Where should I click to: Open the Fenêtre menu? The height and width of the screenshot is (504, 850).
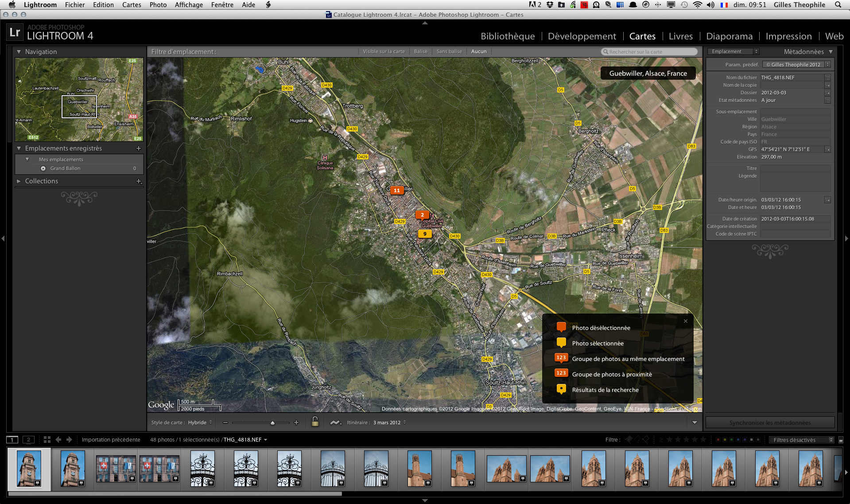222,5
